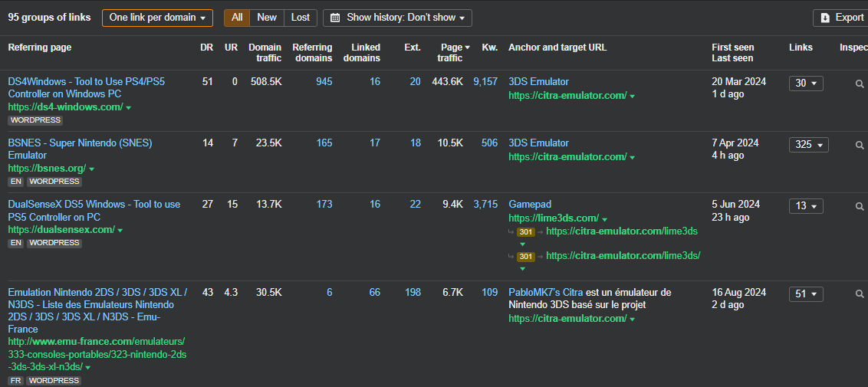Screen dimensions: 868x387
Task: Sort by the Linked domains column header
Action: coord(361,53)
